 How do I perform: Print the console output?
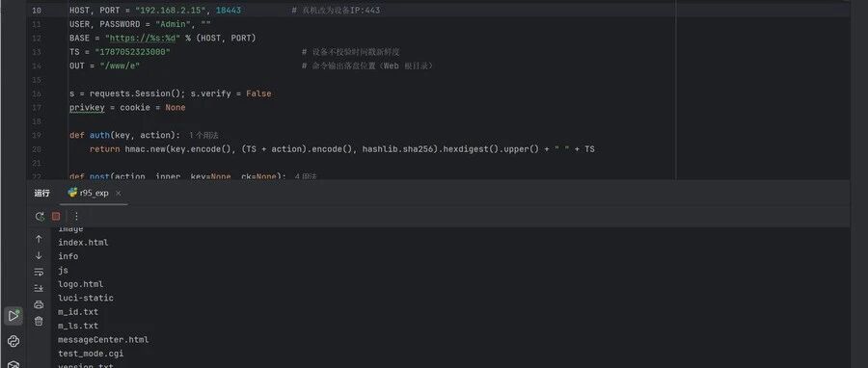(39, 304)
